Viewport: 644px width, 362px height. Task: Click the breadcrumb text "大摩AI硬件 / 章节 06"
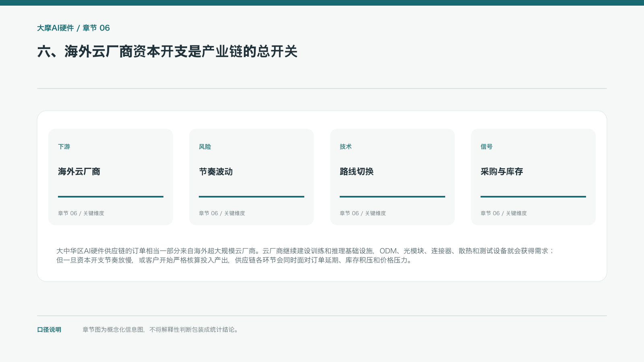pos(73,28)
